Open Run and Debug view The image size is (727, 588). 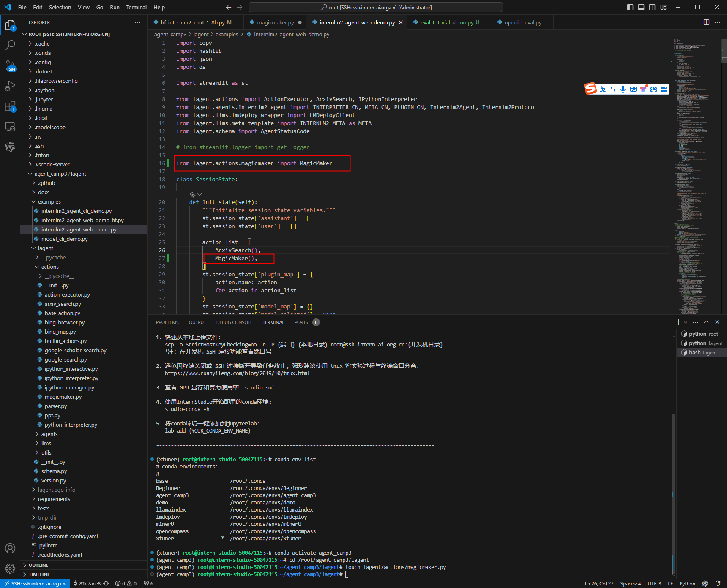(x=10, y=86)
